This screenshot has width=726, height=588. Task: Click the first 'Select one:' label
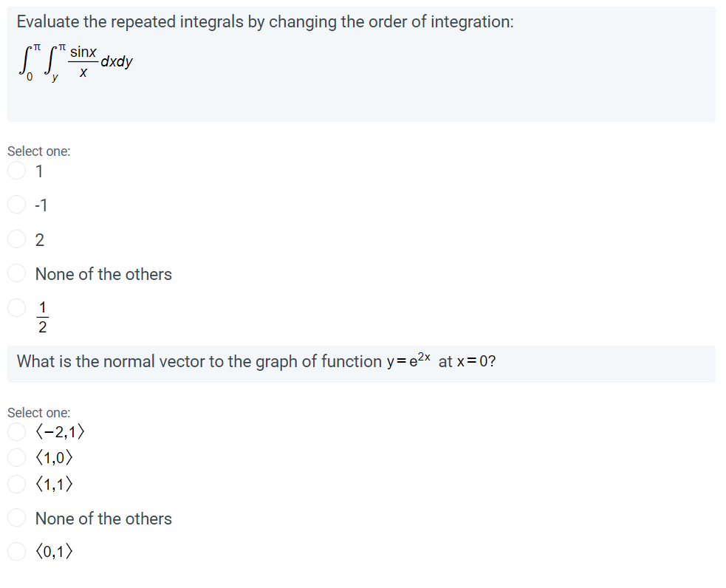[x=39, y=151]
